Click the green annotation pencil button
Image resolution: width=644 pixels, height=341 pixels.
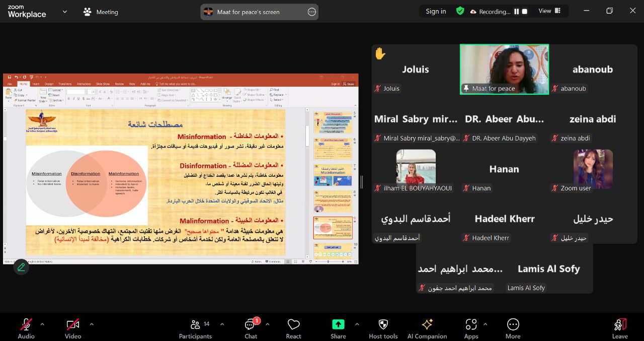point(21,267)
